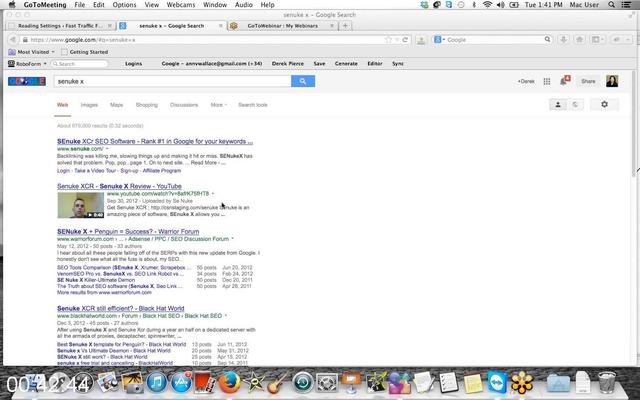Screen dimensions: 640x400
Task: Expand YouTube result URL options arrow
Action: pyautogui.click(x=213, y=193)
